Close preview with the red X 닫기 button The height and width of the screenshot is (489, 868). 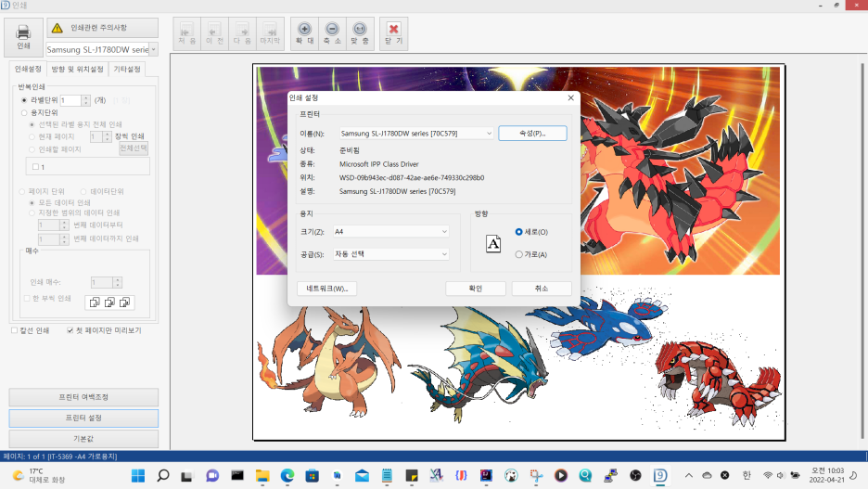[393, 33]
